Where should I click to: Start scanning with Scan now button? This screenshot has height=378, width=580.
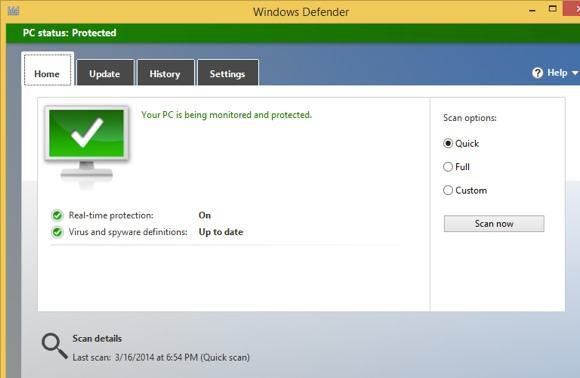494,224
